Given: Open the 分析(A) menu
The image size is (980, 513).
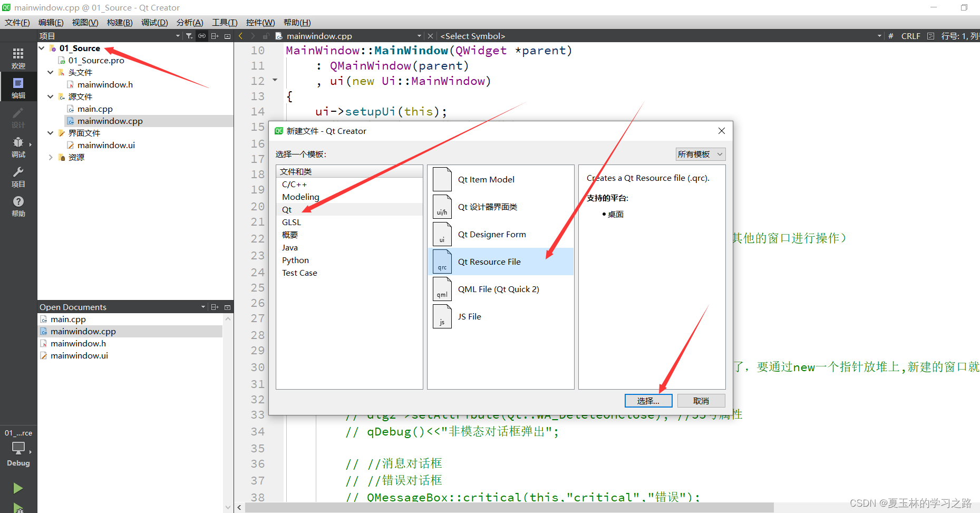Looking at the screenshot, I should pyautogui.click(x=190, y=22).
